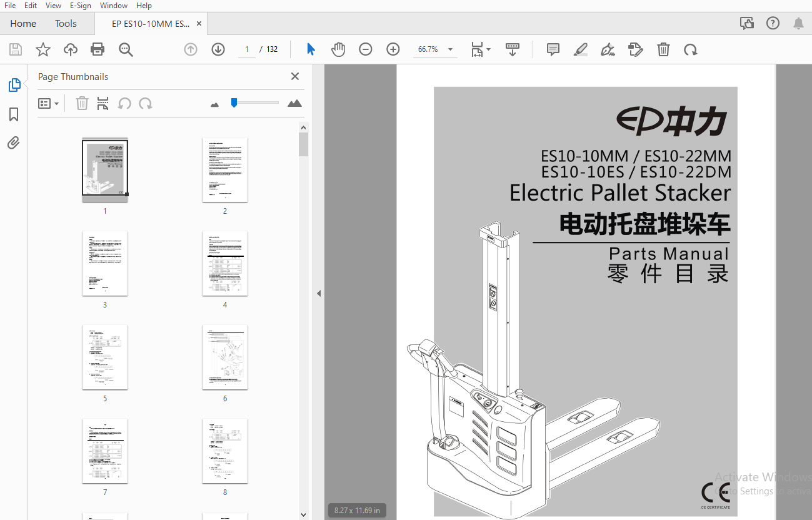Click the page number input field

pyautogui.click(x=246, y=49)
